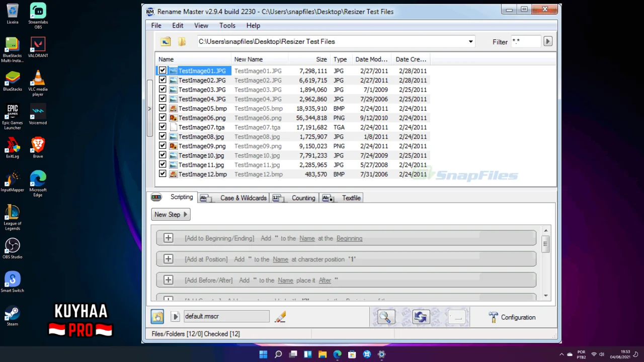Click the default.mscr script name field
The image size is (644, 362).
(226, 316)
